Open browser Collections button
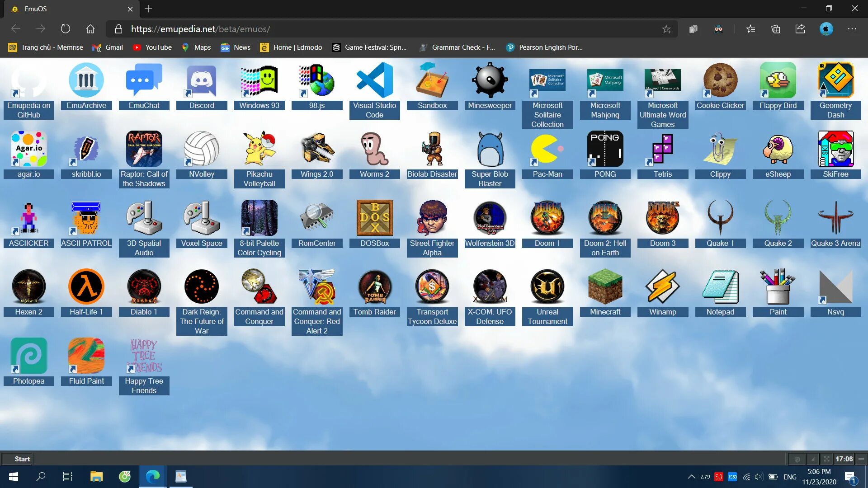 [x=776, y=29]
